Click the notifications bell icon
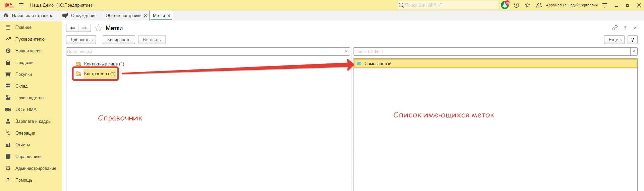The image size is (644, 191). coord(504,5)
